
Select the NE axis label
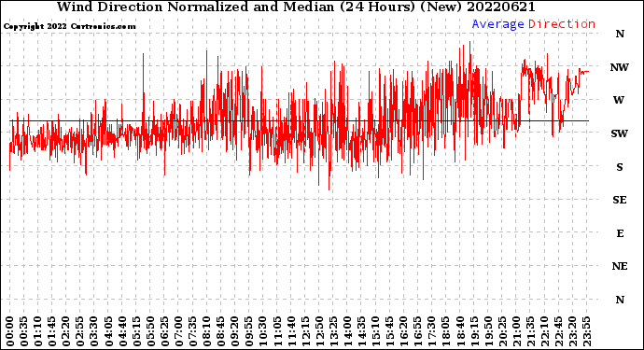point(620,266)
